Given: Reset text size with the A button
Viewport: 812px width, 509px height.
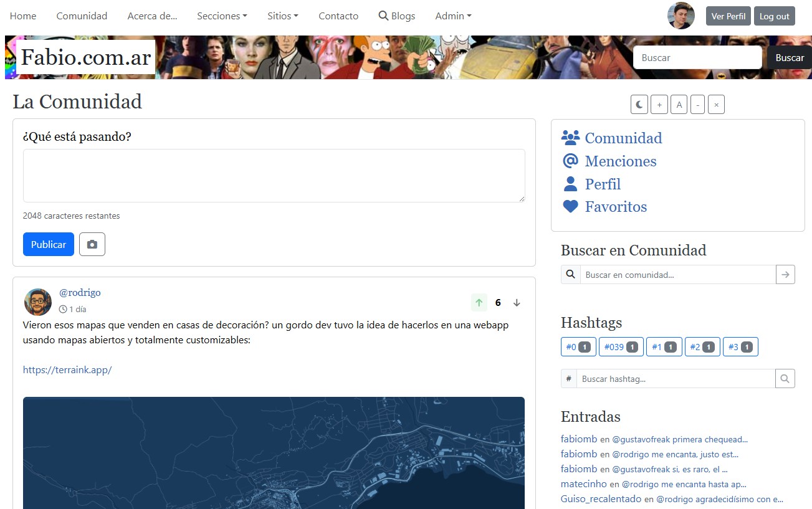Looking at the screenshot, I should [679, 105].
